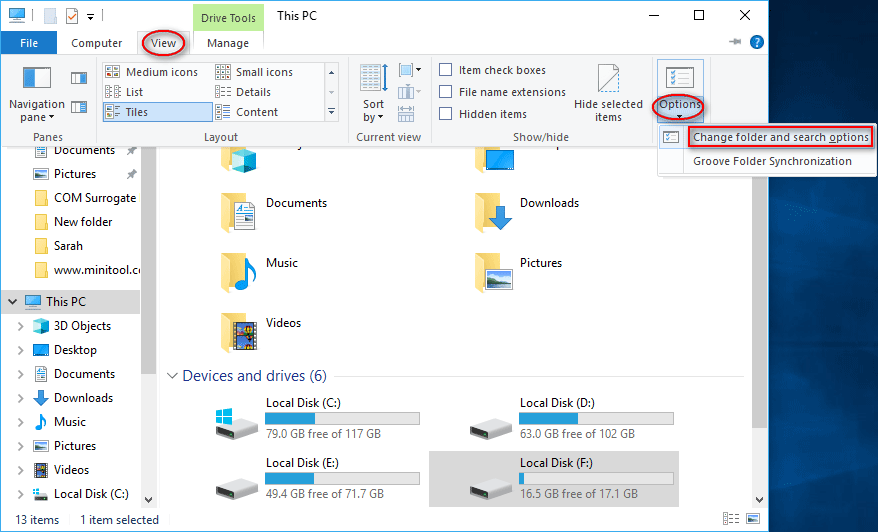The height and width of the screenshot is (532, 878).
Task: Switch to large icons view in status bar
Action: (x=753, y=519)
